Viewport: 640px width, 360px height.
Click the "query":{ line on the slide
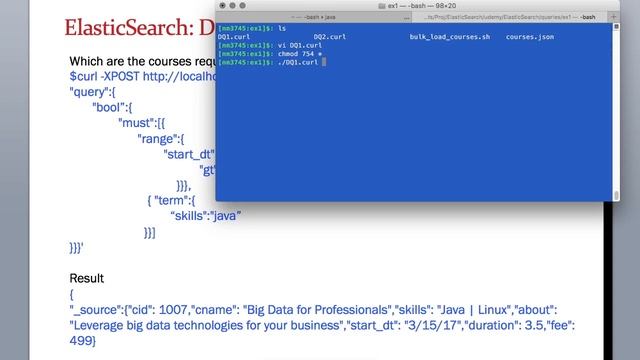pyautogui.click(x=93, y=92)
